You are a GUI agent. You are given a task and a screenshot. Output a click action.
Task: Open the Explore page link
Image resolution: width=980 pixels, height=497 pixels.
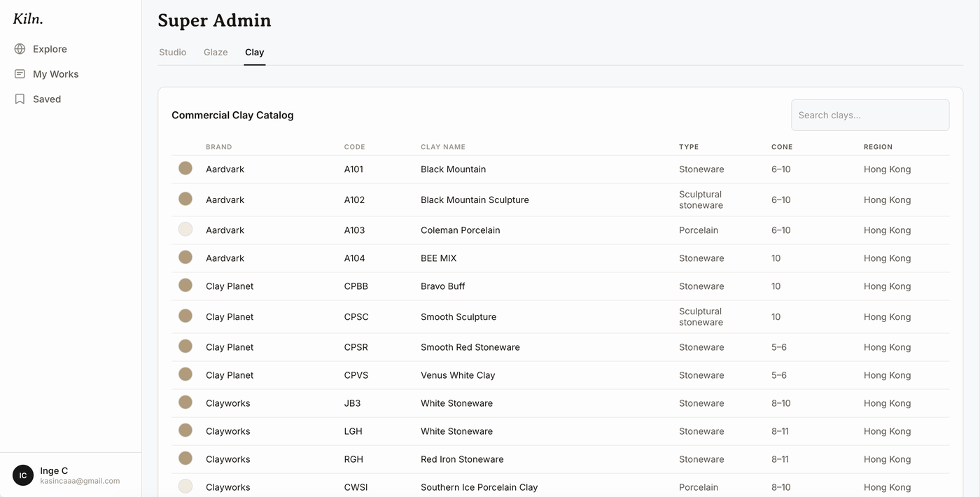[50, 49]
